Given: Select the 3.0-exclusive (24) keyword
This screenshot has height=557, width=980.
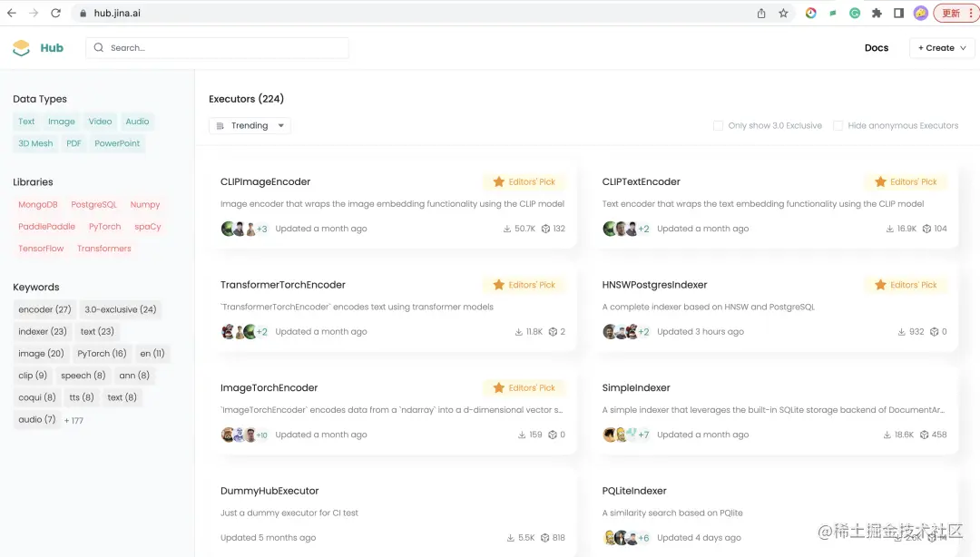Looking at the screenshot, I should pyautogui.click(x=121, y=310).
